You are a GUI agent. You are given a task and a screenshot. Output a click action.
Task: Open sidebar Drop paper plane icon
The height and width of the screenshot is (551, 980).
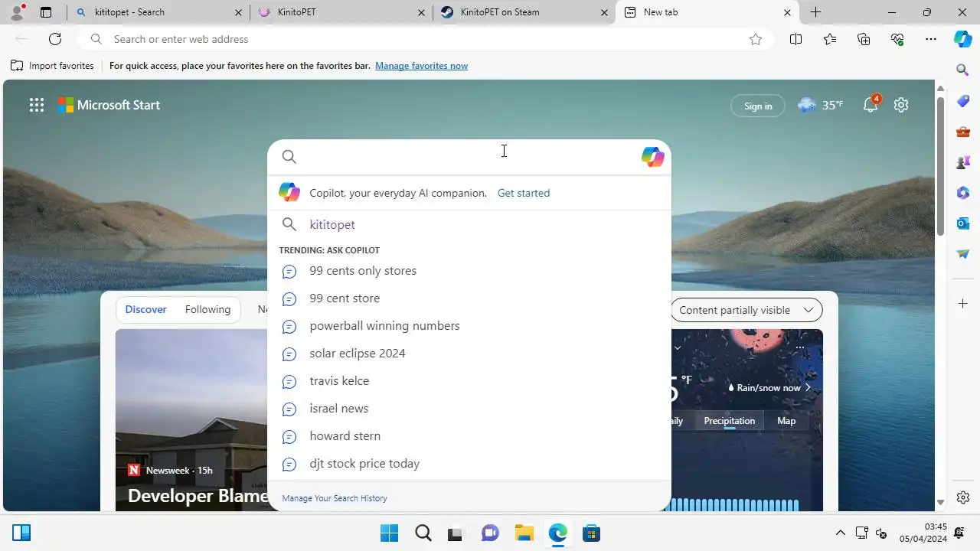tap(963, 254)
